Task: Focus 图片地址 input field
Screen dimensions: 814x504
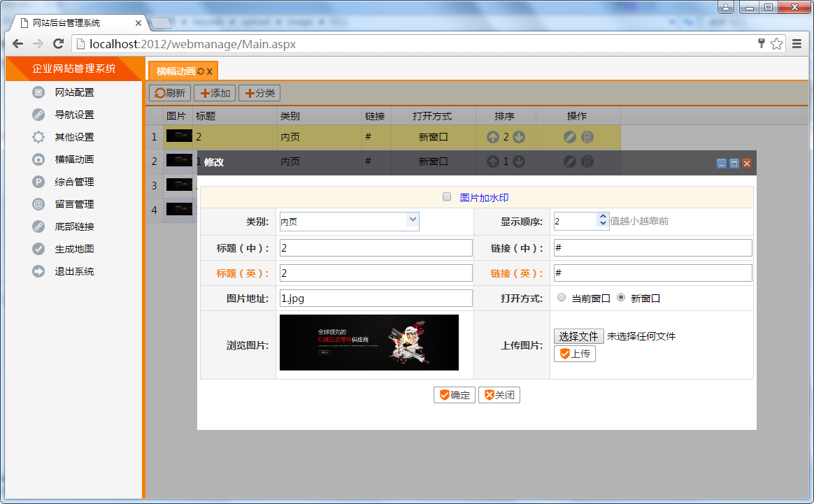Action: tap(376, 298)
